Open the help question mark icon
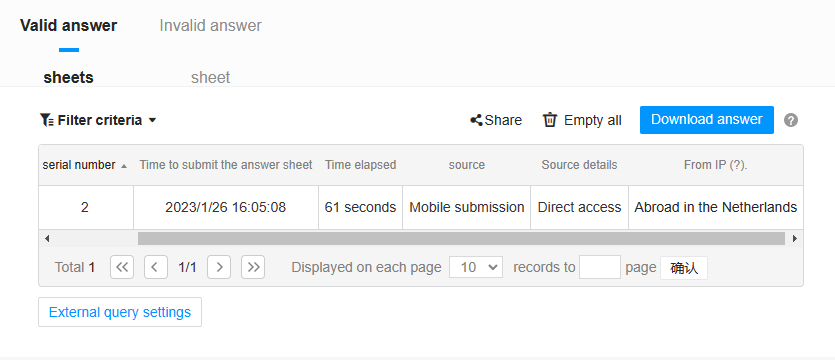 click(791, 120)
